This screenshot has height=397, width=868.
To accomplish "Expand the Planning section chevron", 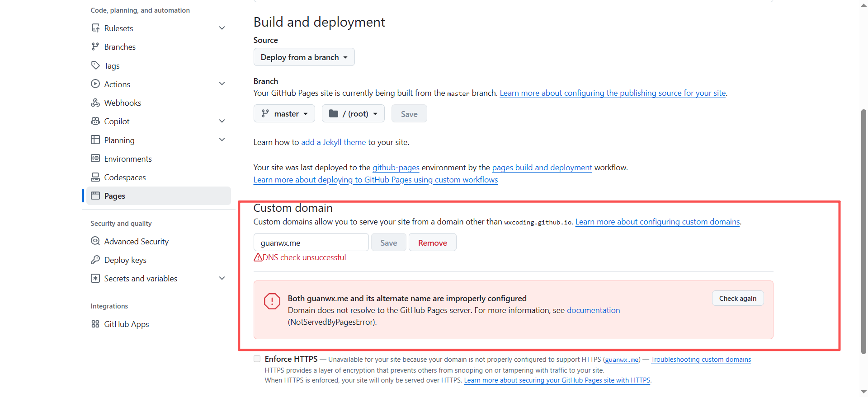I will click(x=222, y=140).
